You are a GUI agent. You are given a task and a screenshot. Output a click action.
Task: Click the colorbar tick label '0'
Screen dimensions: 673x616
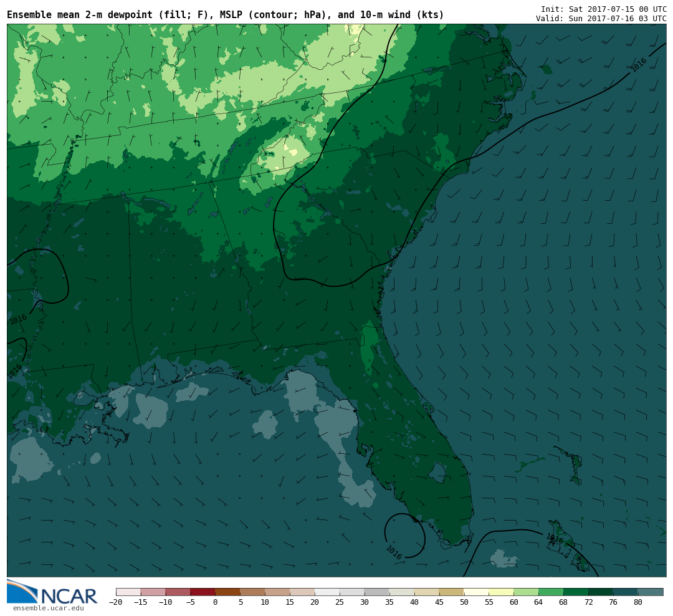pyautogui.click(x=216, y=602)
